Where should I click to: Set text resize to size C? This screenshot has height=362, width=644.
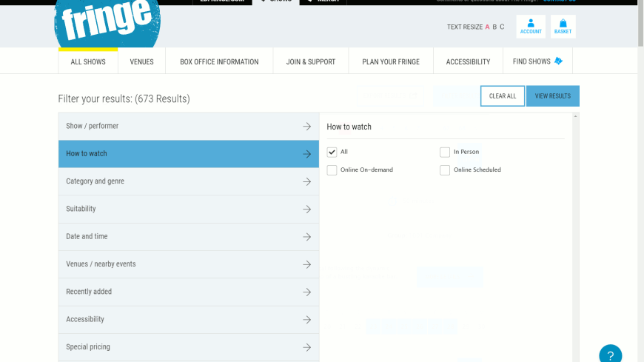502,27
